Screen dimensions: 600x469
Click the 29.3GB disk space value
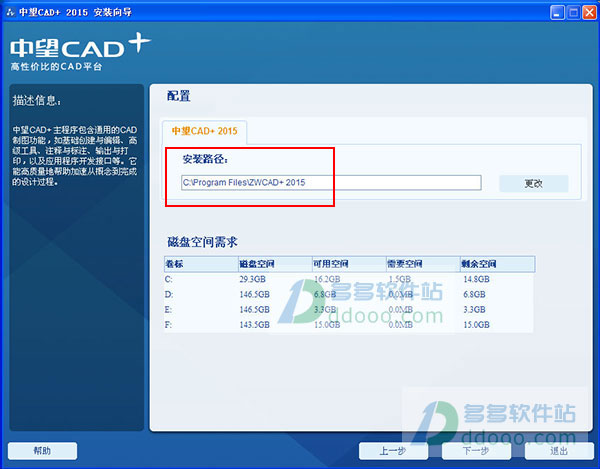click(x=253, y=279)
